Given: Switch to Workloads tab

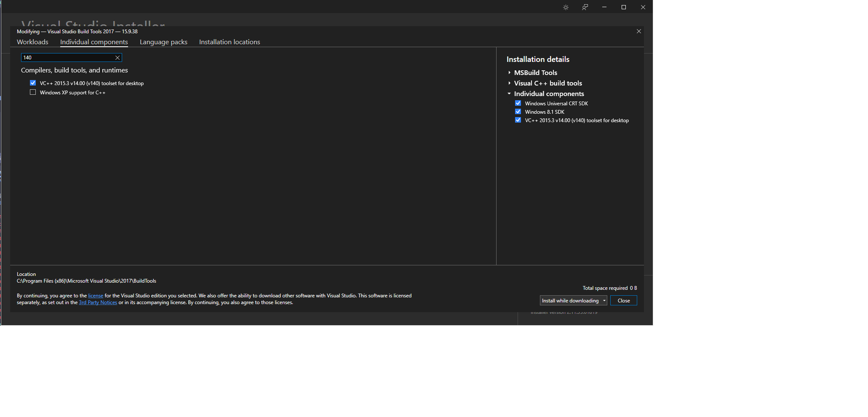Looking at the screenshot, I should (32, 42).
